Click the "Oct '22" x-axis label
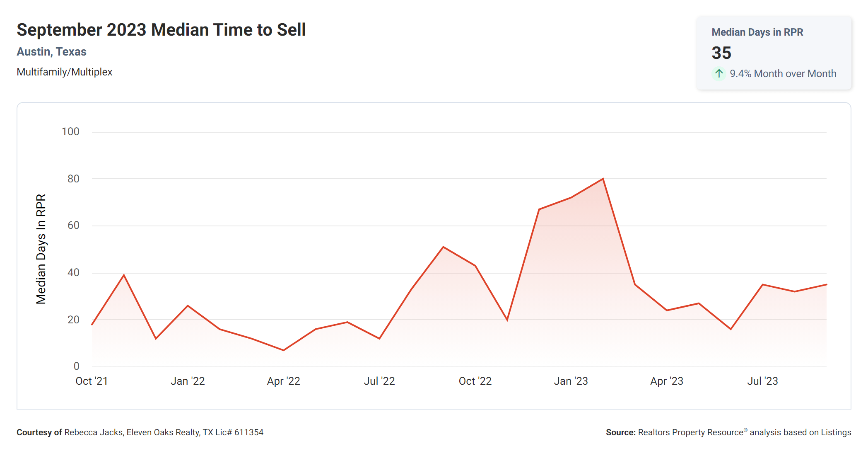The image size is (868, 456). [x=475, y=381]
